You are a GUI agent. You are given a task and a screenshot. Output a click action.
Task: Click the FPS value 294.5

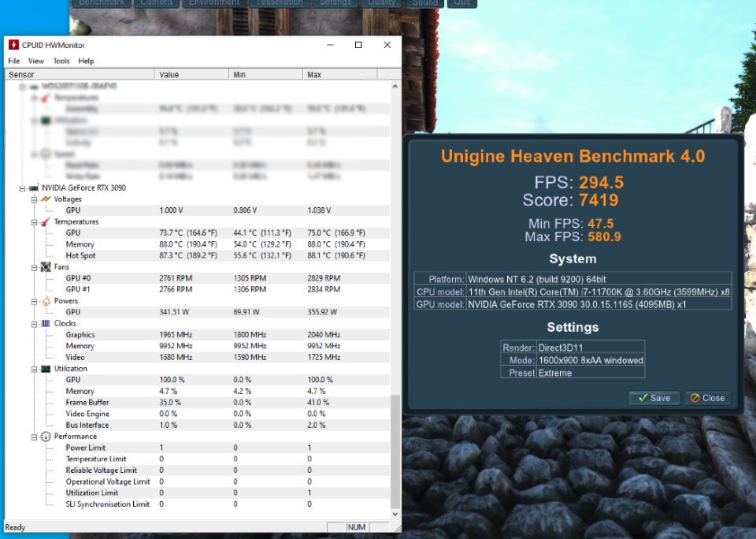click(x=601, y=182)
